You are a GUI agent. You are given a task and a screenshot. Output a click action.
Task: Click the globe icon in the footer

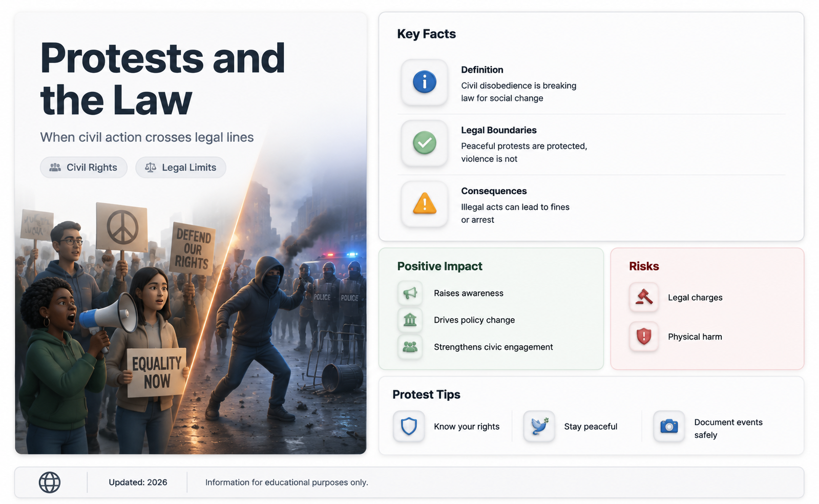(50, 482)
